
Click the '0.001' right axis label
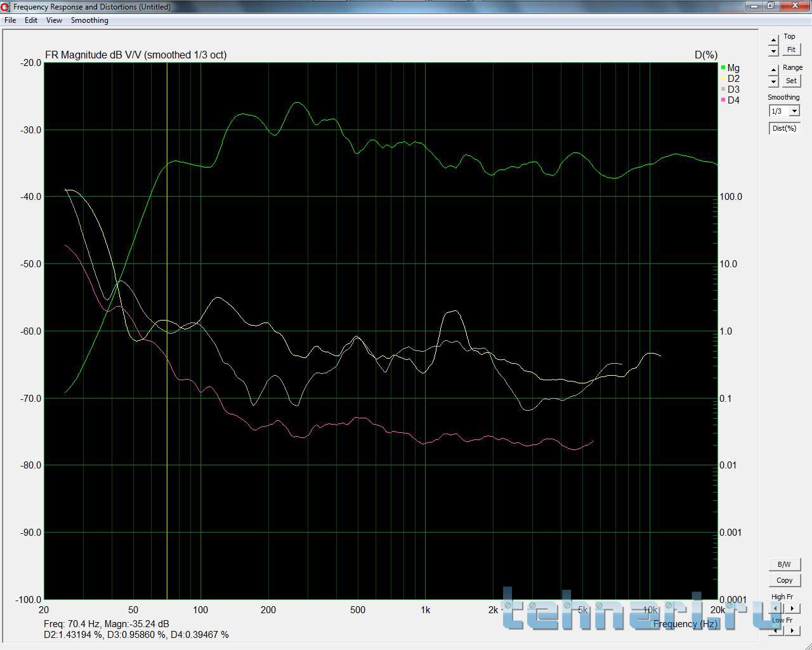(731, 533)
